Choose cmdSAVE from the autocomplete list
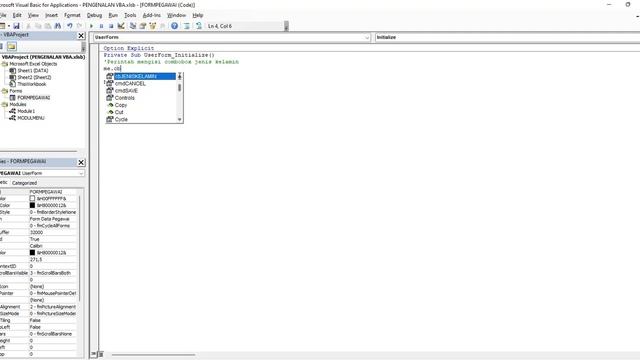 (140, 91)
